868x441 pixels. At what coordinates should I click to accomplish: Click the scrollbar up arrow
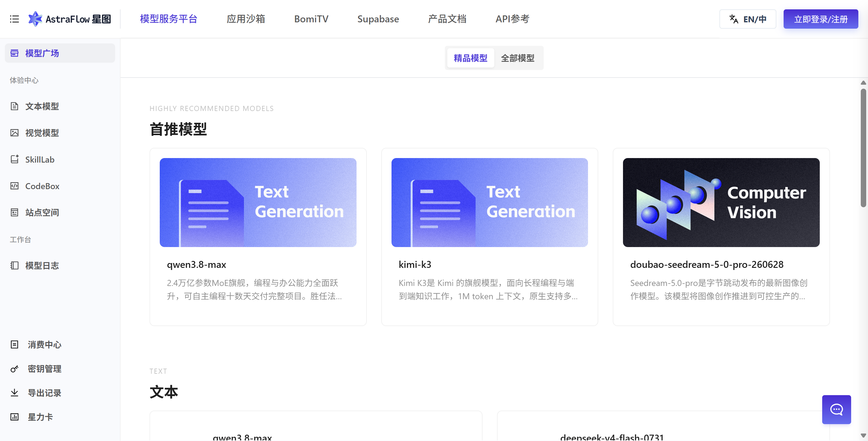(x=863, y=83)
